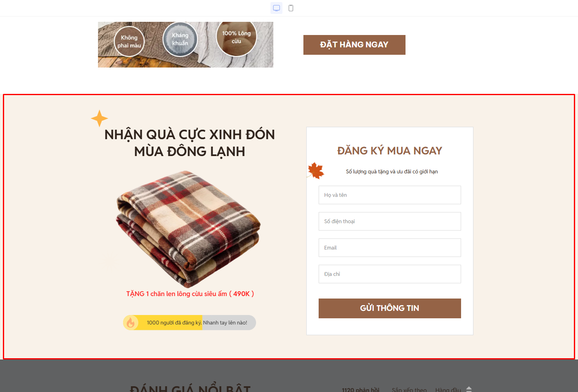Click the maple leaf decoration icon
This screenshot has width=578, height=392.
click(x=316, y=170)
